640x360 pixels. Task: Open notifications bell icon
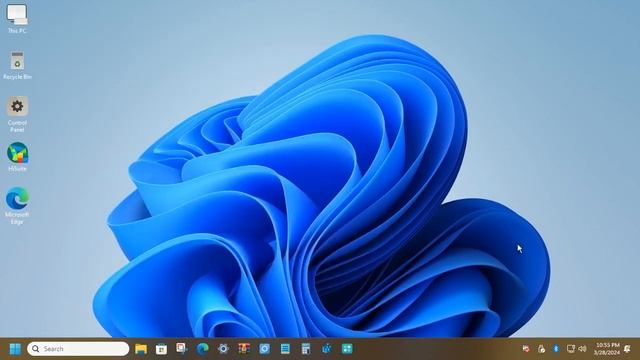(x=628, y=349)
